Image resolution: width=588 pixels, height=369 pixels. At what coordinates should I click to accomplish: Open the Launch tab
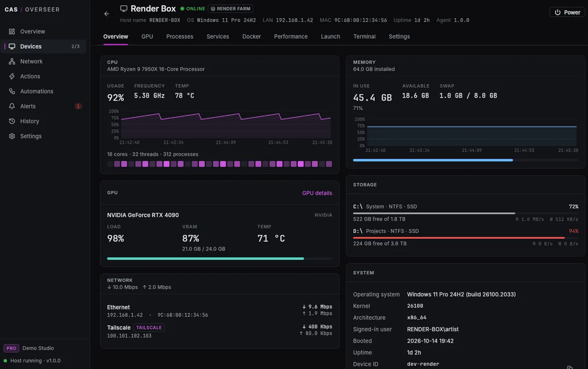330,37
